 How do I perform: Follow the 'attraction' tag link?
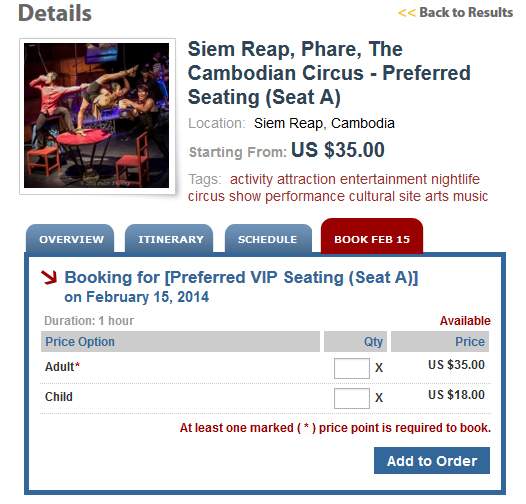(306, 179)
